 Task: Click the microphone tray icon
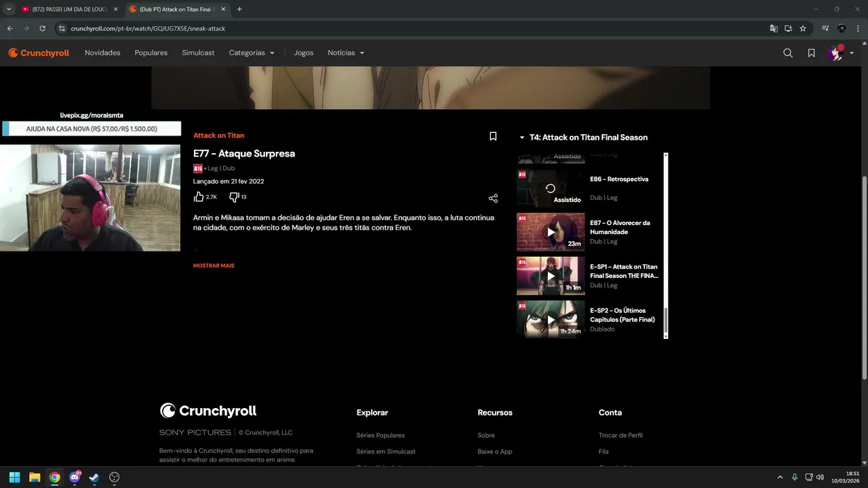click(x=794, y=477)
